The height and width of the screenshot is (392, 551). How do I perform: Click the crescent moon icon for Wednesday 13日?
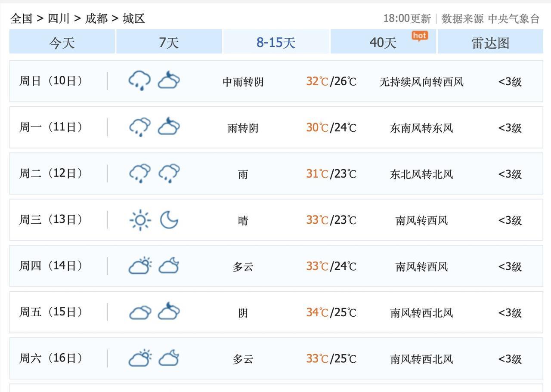(x=169, y=220)
